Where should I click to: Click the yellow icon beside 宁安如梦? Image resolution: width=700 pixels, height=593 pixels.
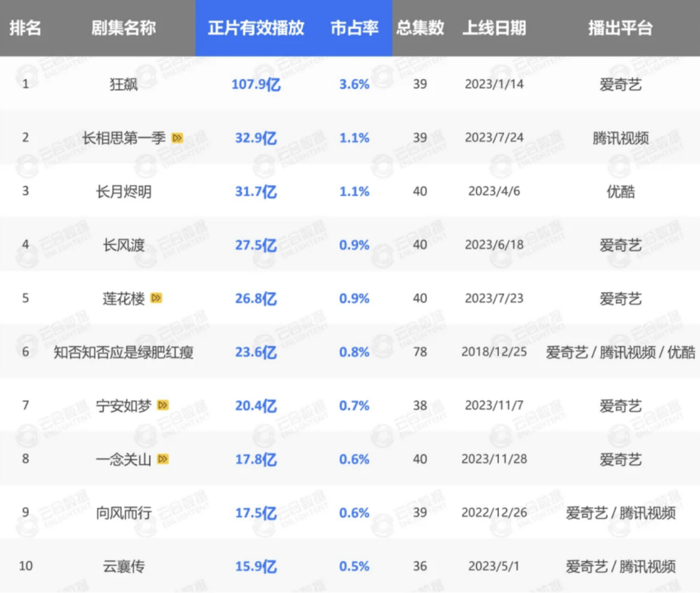(x=163, y=405)
